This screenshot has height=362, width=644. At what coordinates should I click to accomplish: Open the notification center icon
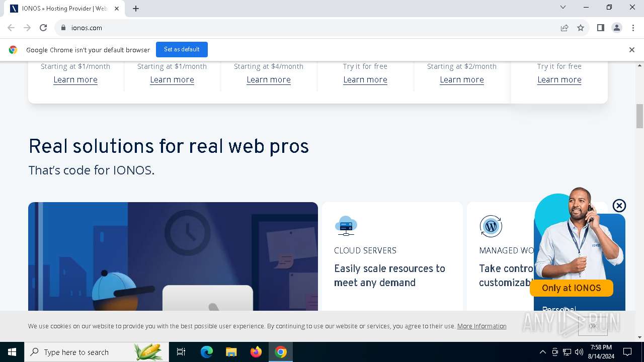pos(628,352)
